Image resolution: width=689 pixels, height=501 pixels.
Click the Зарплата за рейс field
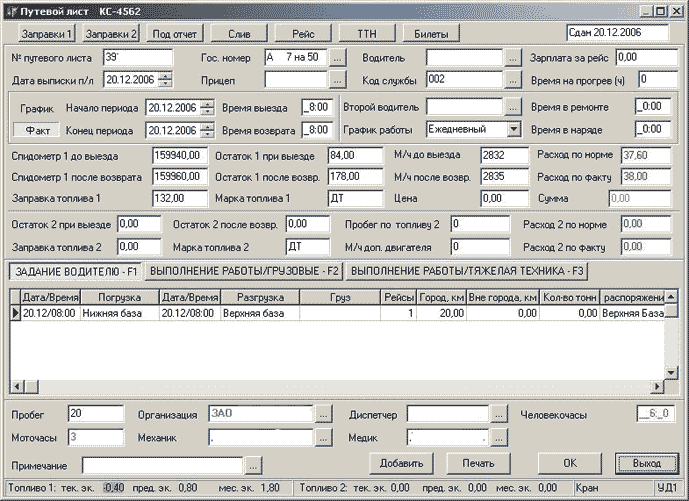[x=647, y=57]
